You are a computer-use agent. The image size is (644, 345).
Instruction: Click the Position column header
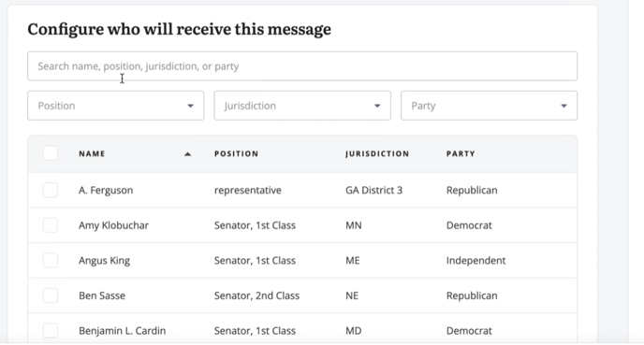point(237,154)
